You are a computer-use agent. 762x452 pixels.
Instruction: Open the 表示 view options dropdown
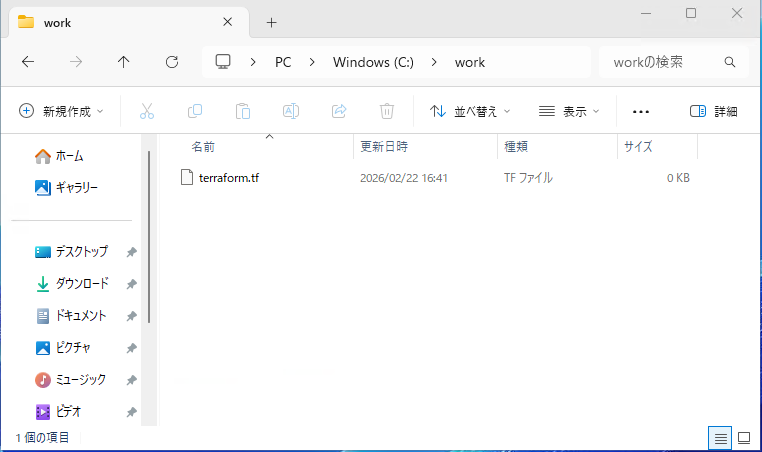(569, 111)
